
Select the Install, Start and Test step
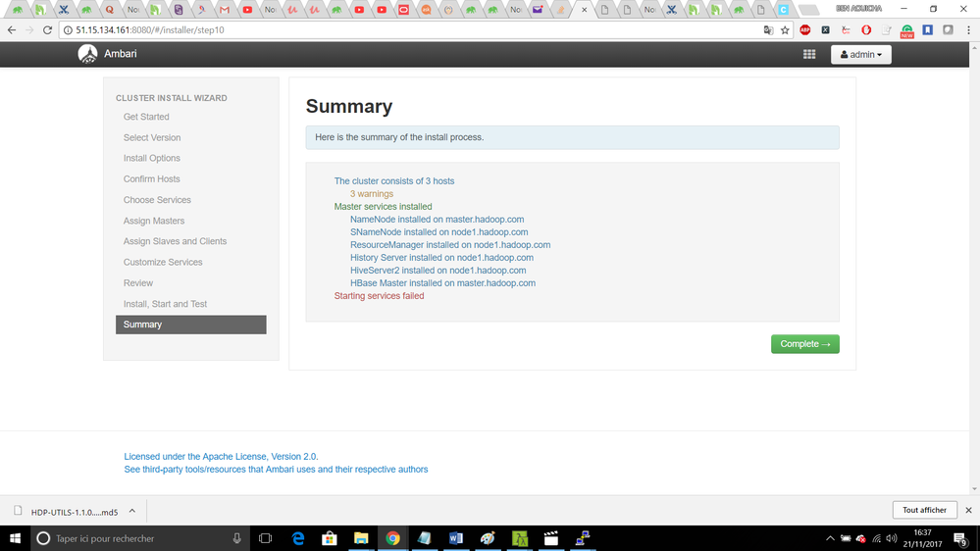165,304
